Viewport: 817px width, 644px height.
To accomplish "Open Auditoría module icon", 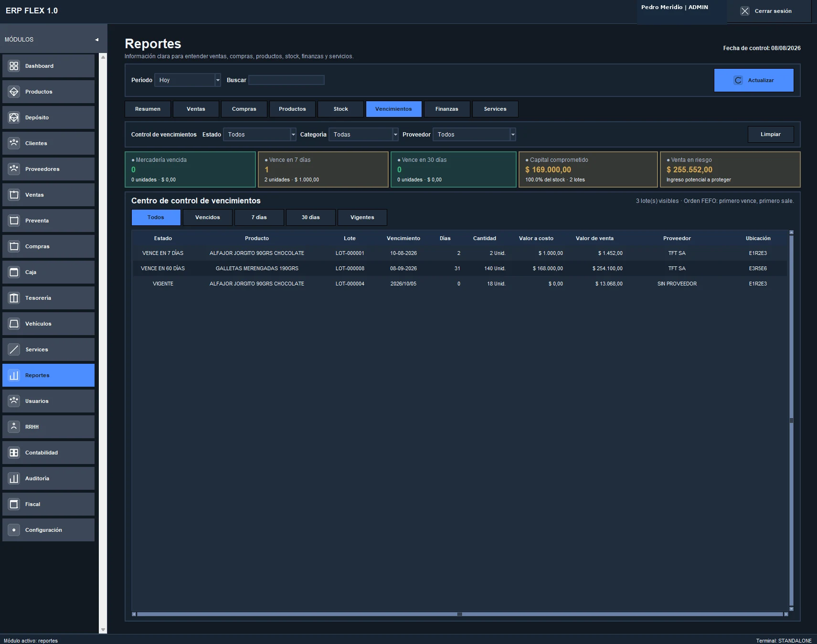I will click(14, 478).
